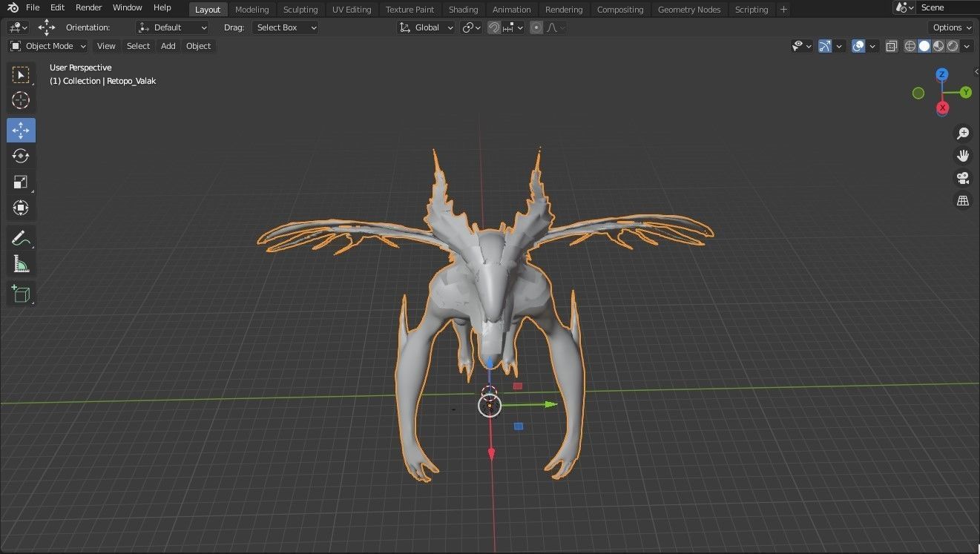This screenshot has height=554, width=980.
Task: Click the negative Y axis gizmo circle
Action: point(918,93)
